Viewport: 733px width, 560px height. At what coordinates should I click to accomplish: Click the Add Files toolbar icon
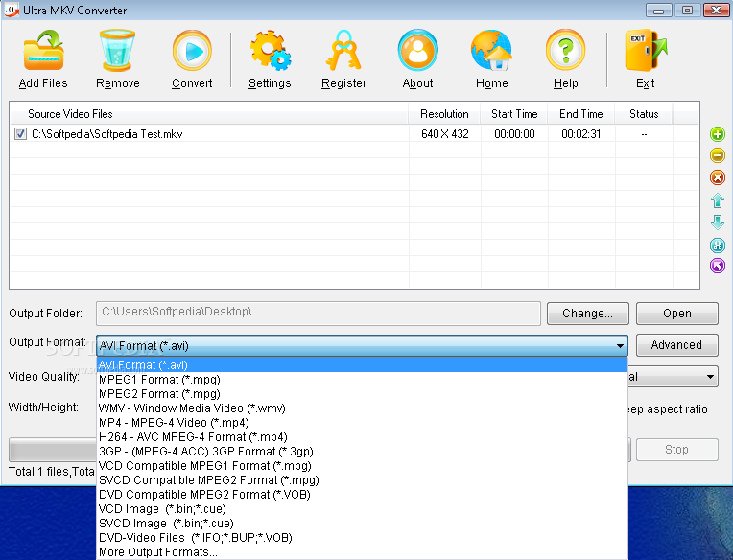point(43,51)
